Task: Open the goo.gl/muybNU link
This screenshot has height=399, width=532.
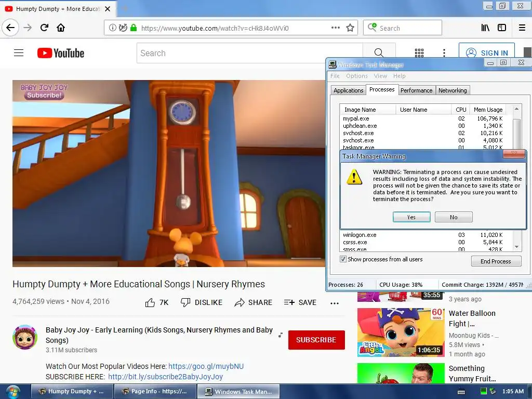Action: (206, 366)
